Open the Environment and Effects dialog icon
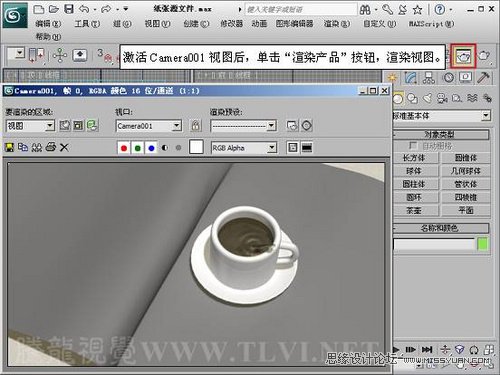This screenshot has height=375, width=500. (x=307, y=126)
